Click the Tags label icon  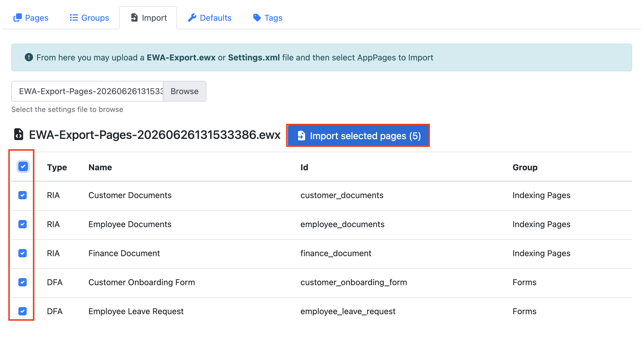257,18
